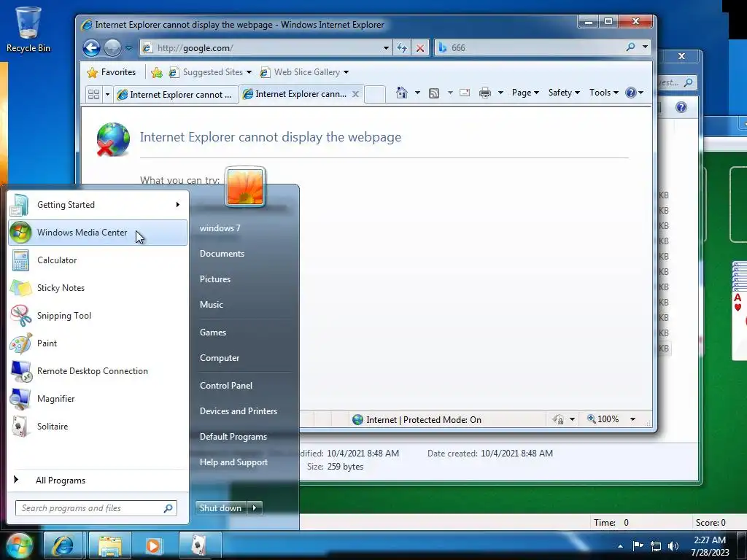Open a new blank tab
This screenshot has width=747, height=560.
375,94
